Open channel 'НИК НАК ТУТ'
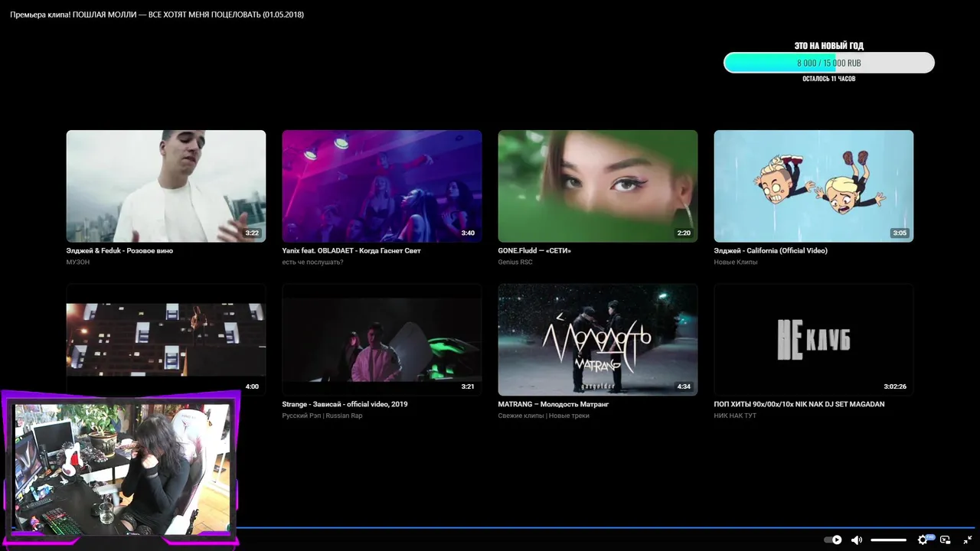 pos(735,416)
